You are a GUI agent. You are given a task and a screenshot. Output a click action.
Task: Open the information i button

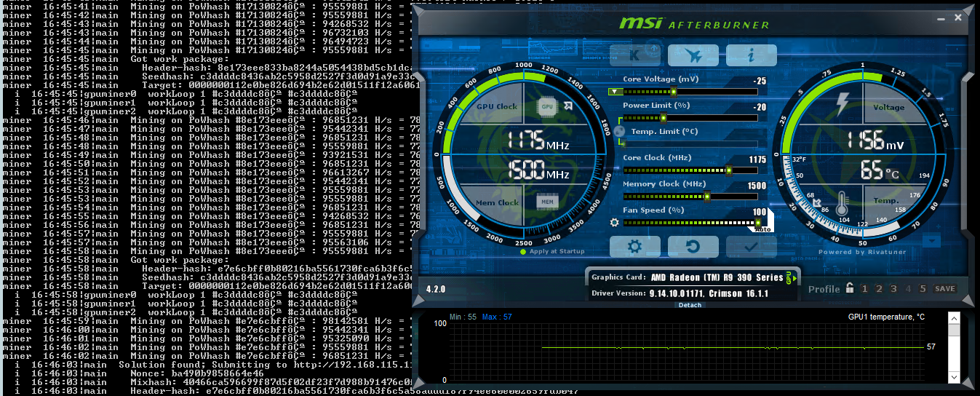(x=751, y=55)
